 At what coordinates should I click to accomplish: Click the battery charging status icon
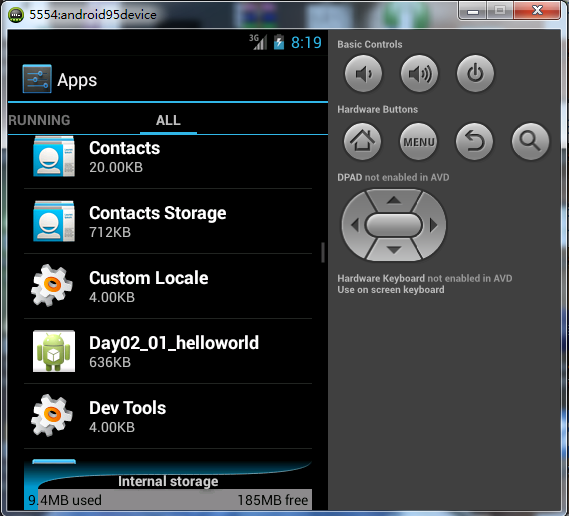tap(279, 42)
